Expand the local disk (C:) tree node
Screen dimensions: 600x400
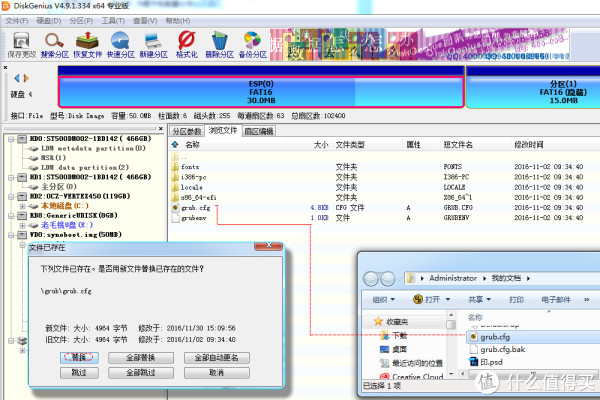tap(23, 206)
